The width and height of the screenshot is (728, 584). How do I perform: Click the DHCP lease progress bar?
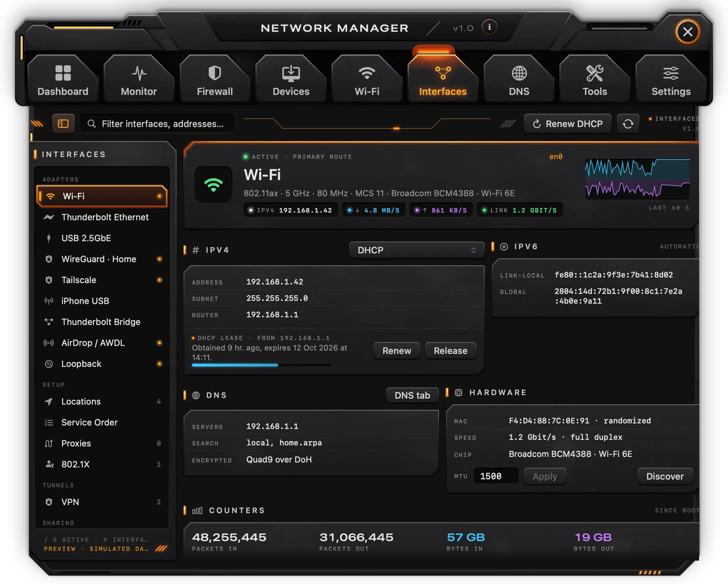point(261,365)
